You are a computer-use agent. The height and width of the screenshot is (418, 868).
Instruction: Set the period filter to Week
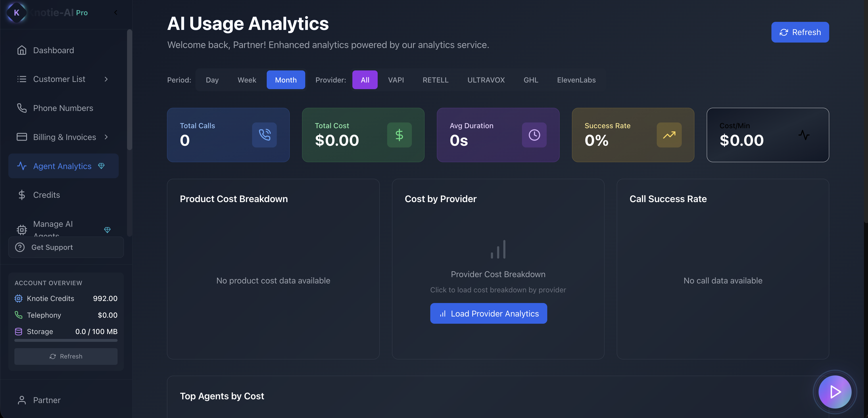point(247,80)
